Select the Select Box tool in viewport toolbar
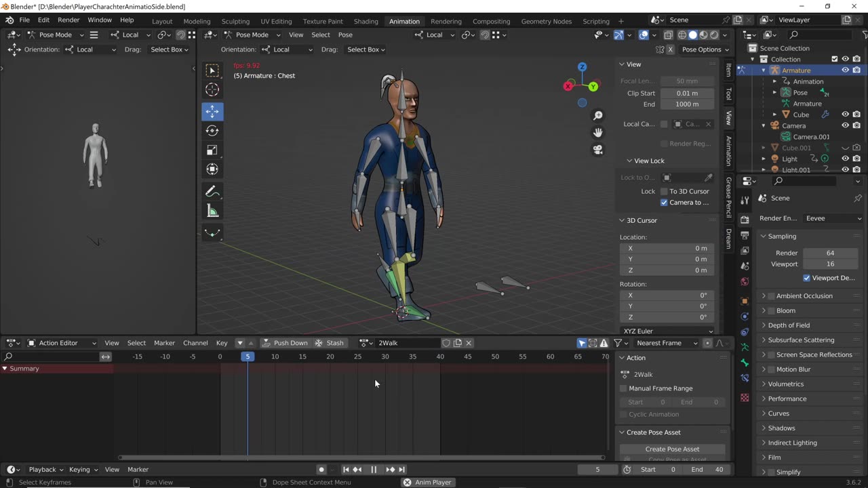The width and height of the screenshot is (868, 488). pyautogui.click(x=212, y=70)
